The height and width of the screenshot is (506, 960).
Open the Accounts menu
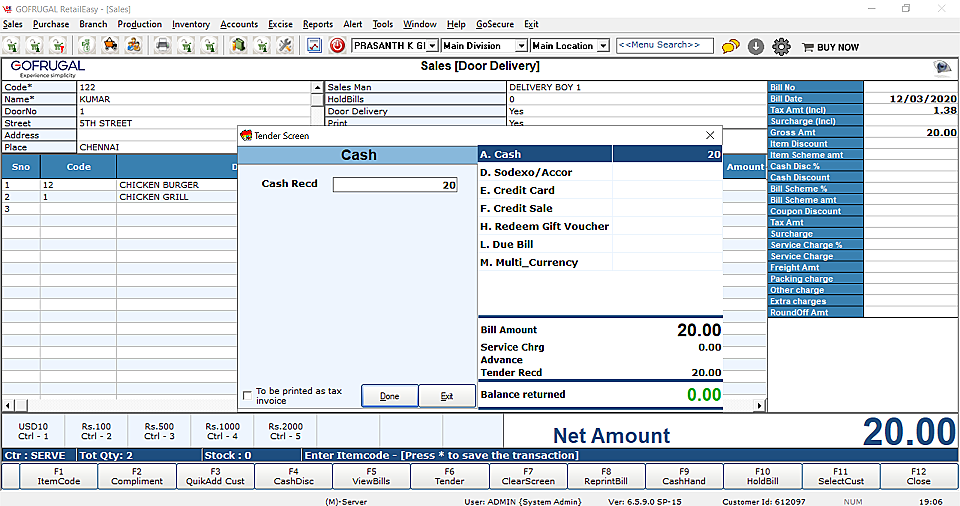239,24
